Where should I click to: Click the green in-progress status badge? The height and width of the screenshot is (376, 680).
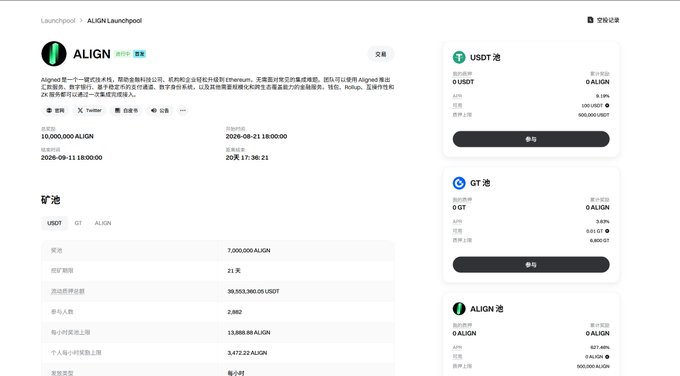point(123,54)
